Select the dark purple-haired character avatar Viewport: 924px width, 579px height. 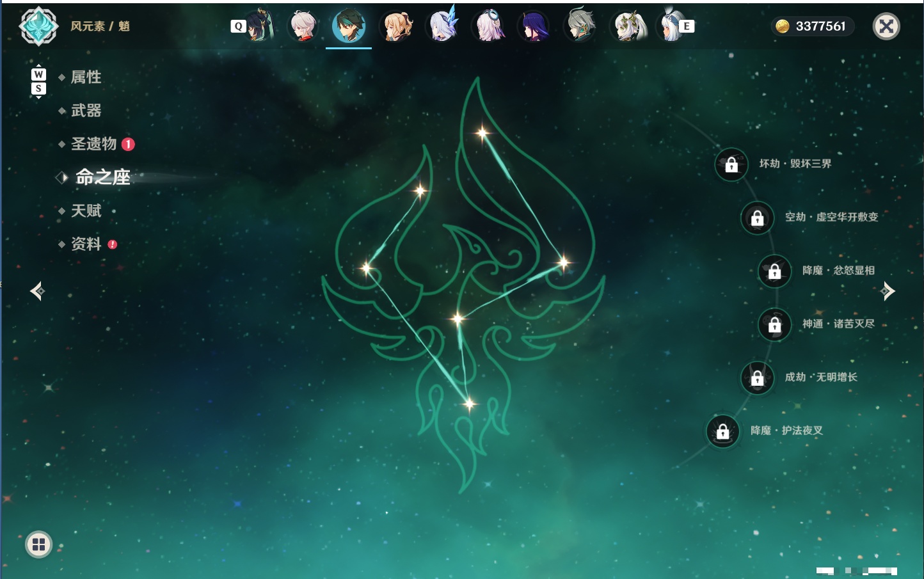coord(534,26)
